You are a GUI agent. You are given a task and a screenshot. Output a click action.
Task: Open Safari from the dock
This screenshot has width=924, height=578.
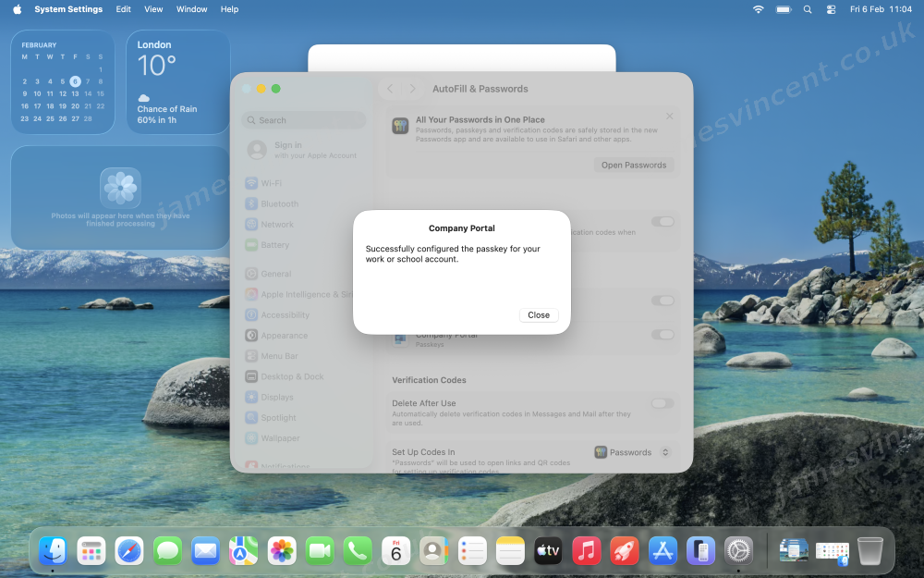click(x=129, y=552)
